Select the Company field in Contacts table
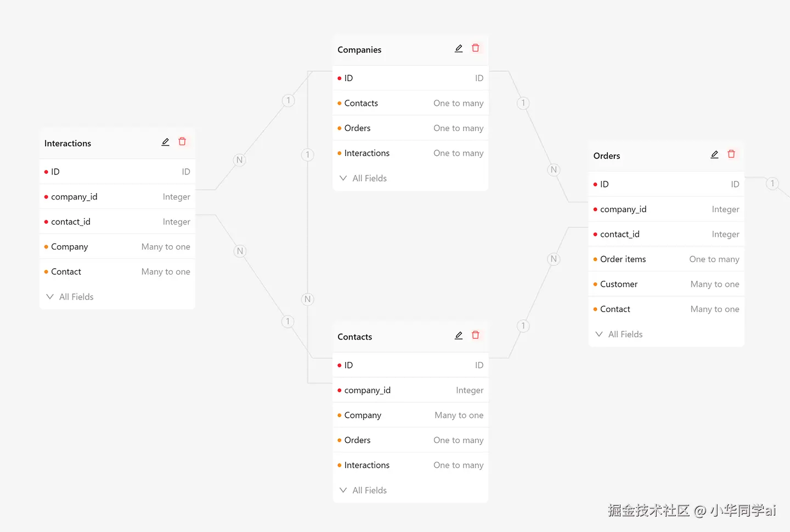The image size is (790, 532). (x=363, y=415)
